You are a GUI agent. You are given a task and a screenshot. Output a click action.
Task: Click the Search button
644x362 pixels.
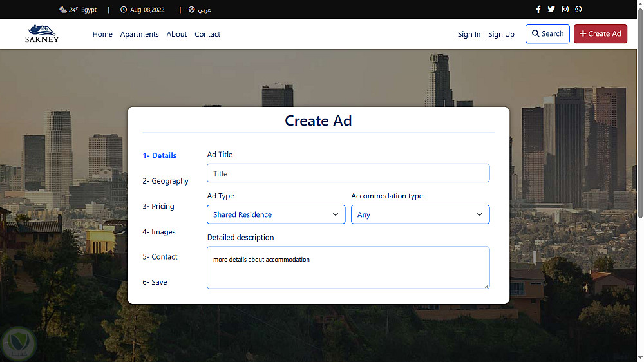click(547, 33)
